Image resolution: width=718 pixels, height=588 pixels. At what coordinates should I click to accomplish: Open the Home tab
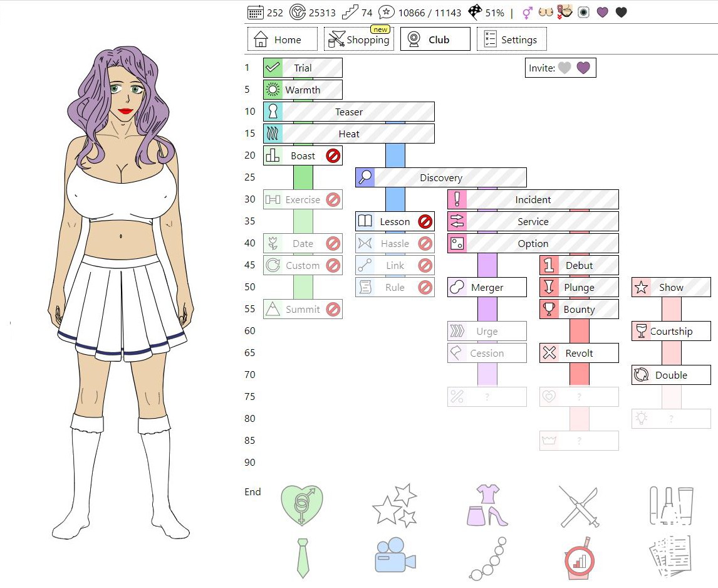[282, 39]
